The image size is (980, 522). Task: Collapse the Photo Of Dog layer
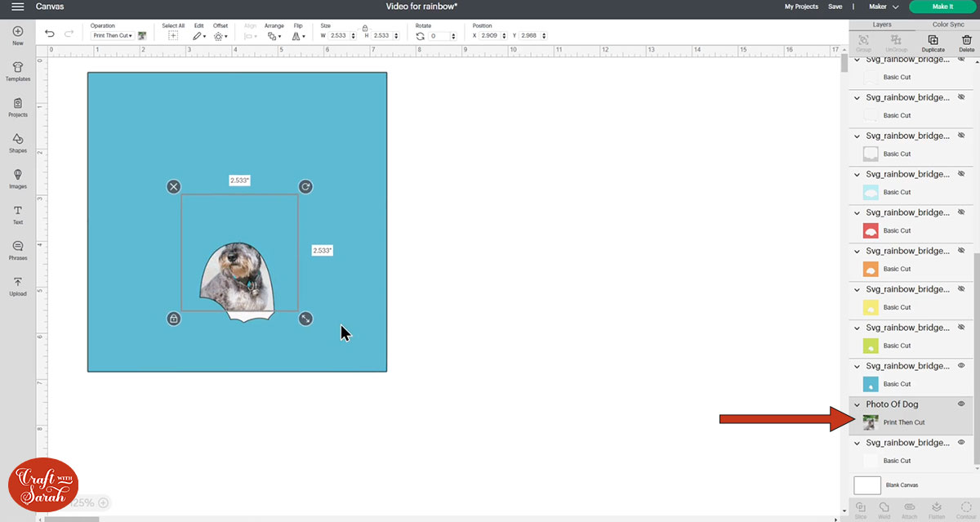coord(856,404)
